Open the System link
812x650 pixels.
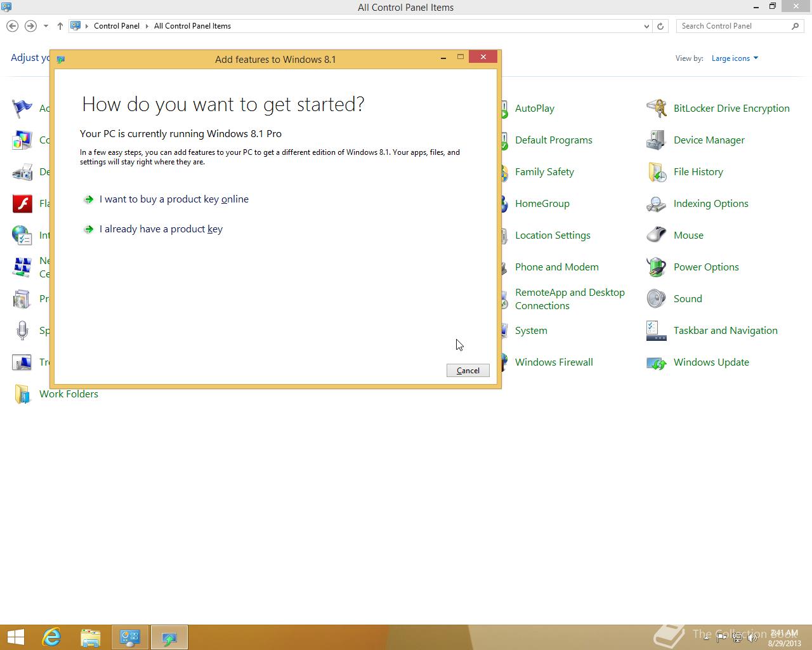pyautogui.click(x=531, y=331)
